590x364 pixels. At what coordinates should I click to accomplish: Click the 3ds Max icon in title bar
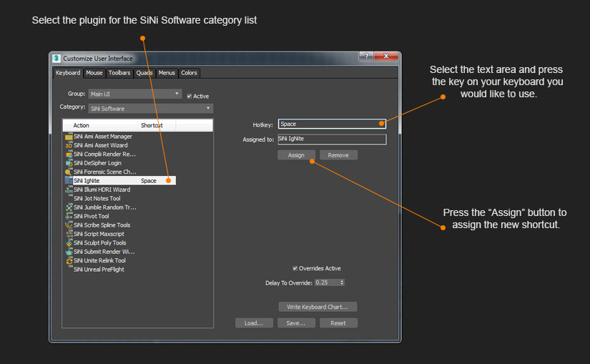click(56, 59)
